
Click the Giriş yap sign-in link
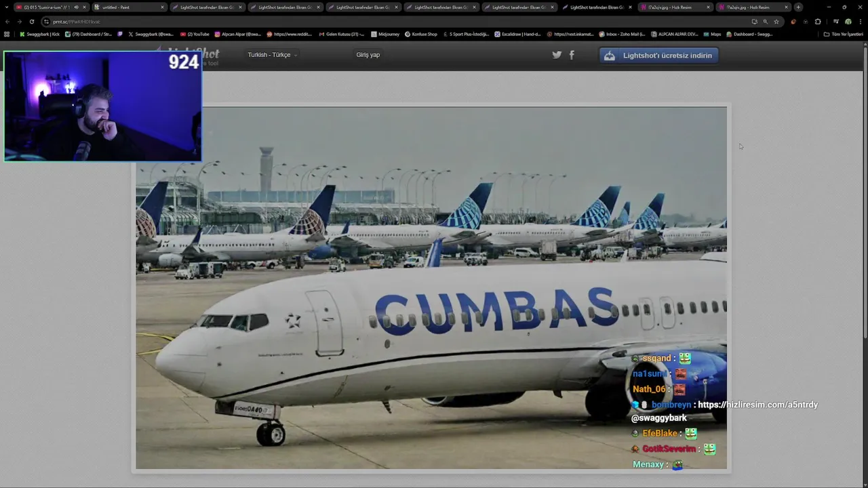click(368, 55)
